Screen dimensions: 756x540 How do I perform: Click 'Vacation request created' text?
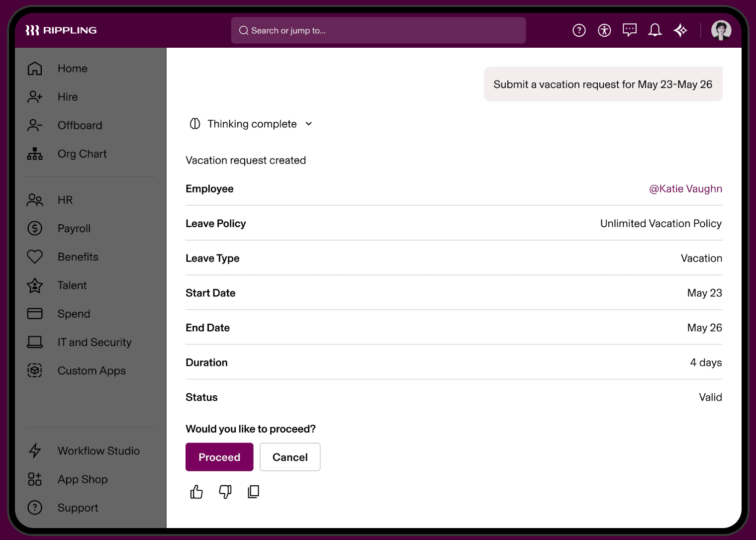(x=246, y=160)
